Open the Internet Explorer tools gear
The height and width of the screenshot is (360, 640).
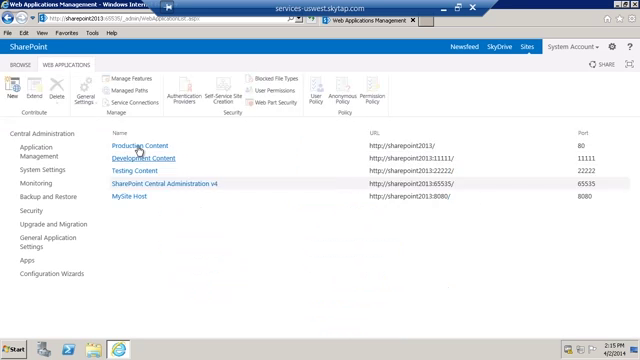(x=632, y=19)
